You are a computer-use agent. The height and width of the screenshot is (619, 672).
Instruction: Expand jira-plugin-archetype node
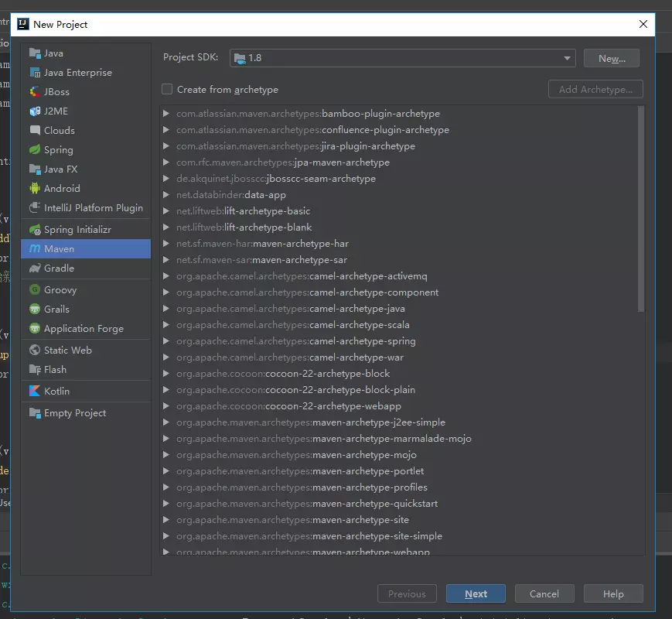coord(165,146)
